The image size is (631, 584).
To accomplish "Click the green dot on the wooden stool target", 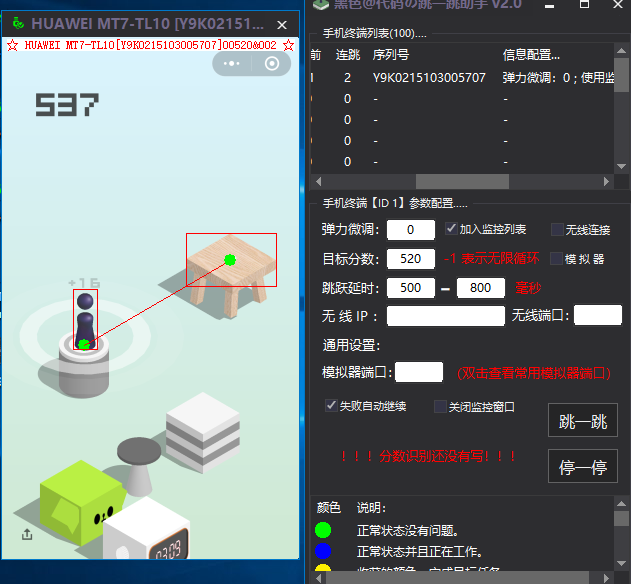I will click(x=230, y=260).
